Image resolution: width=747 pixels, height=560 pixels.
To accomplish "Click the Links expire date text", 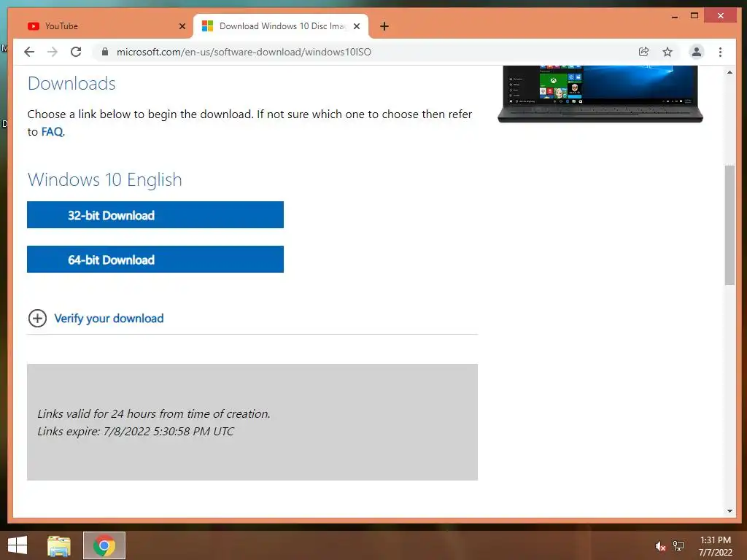I will coord(135,432).
